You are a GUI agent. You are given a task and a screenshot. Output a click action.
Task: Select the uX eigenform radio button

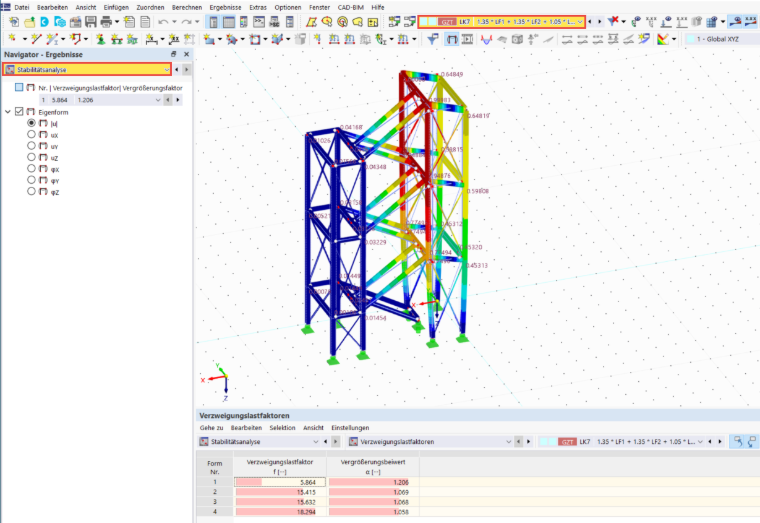[x=32, y=134]
